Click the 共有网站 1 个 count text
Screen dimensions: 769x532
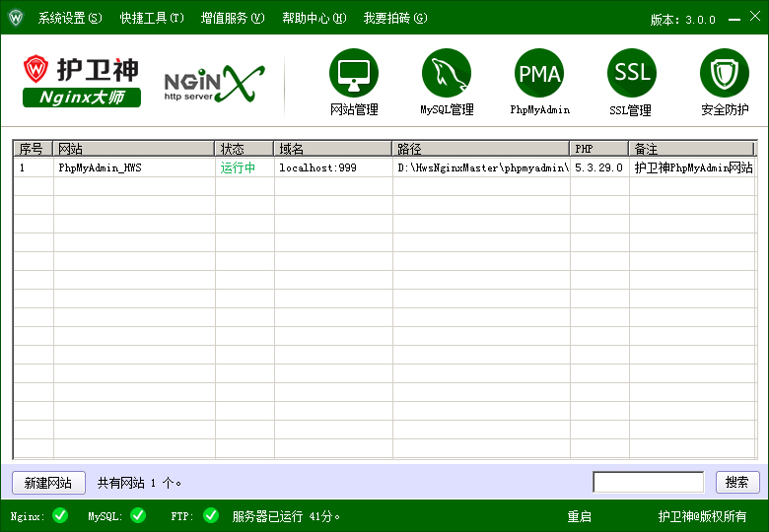click(139, 483)
